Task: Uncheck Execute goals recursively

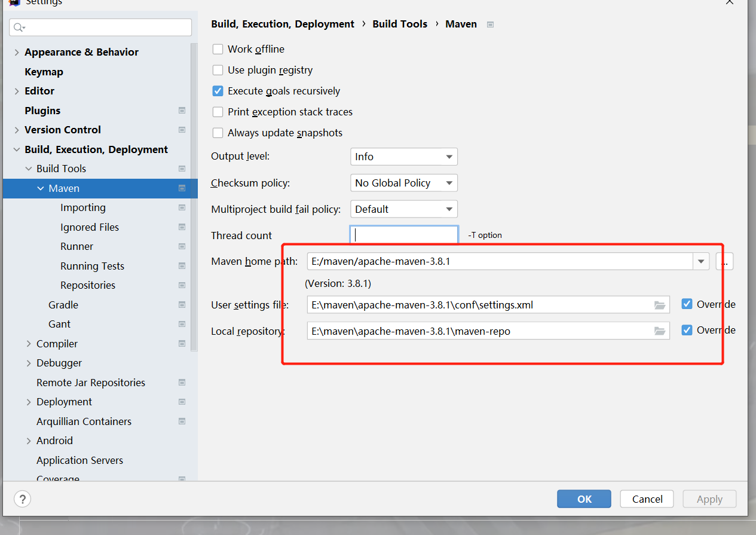Action: [218, 91]
